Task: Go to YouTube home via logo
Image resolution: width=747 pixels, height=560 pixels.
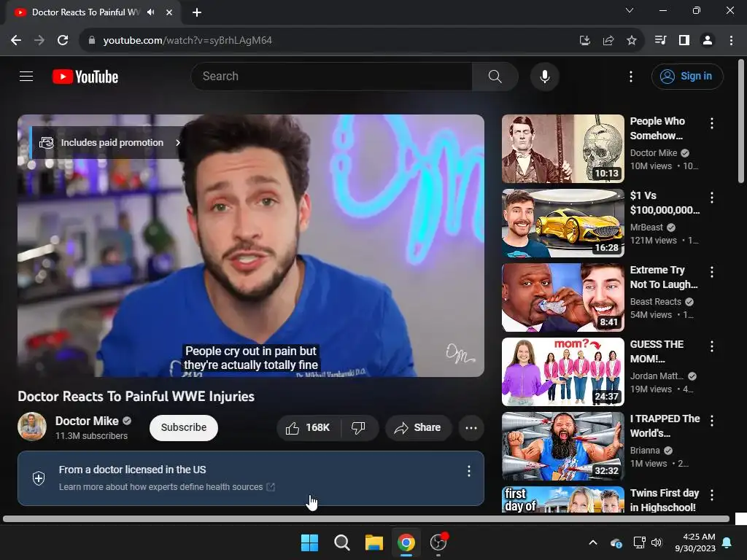Action: [x=85, y=77]
